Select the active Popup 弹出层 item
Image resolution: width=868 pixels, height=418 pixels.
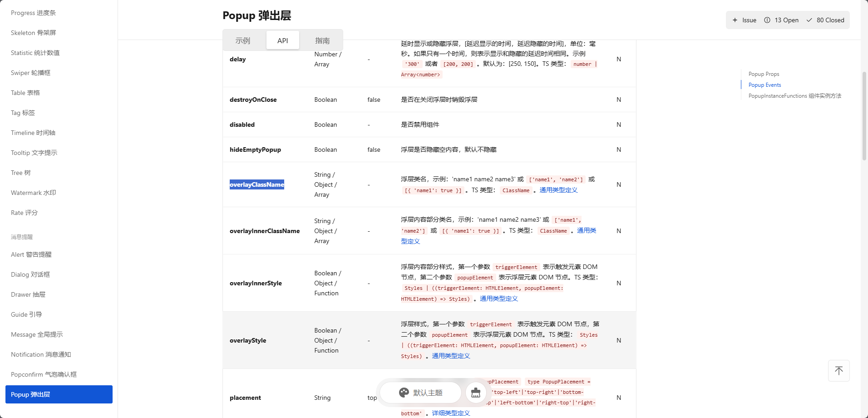pos(59,394)
